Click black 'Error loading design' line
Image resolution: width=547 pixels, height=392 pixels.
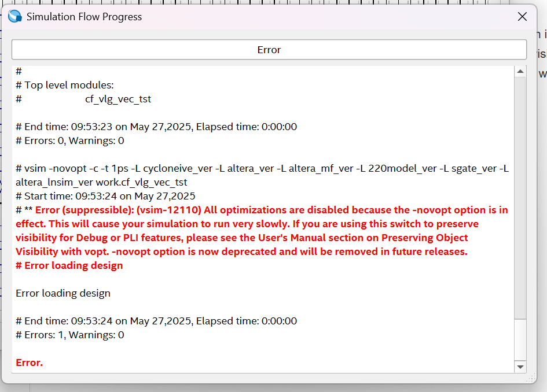coord(63,293)
